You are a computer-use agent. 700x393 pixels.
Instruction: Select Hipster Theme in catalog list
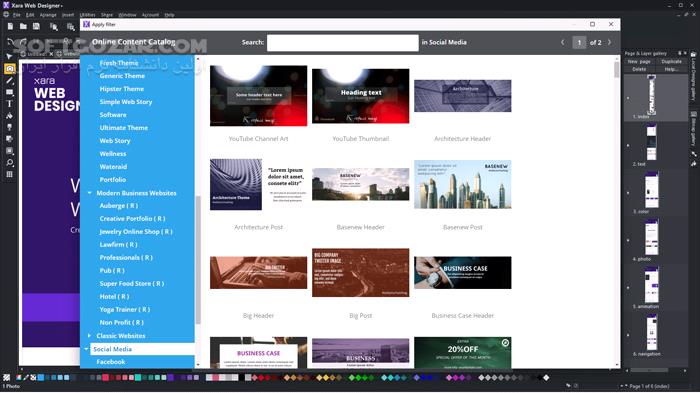(121, 89)
